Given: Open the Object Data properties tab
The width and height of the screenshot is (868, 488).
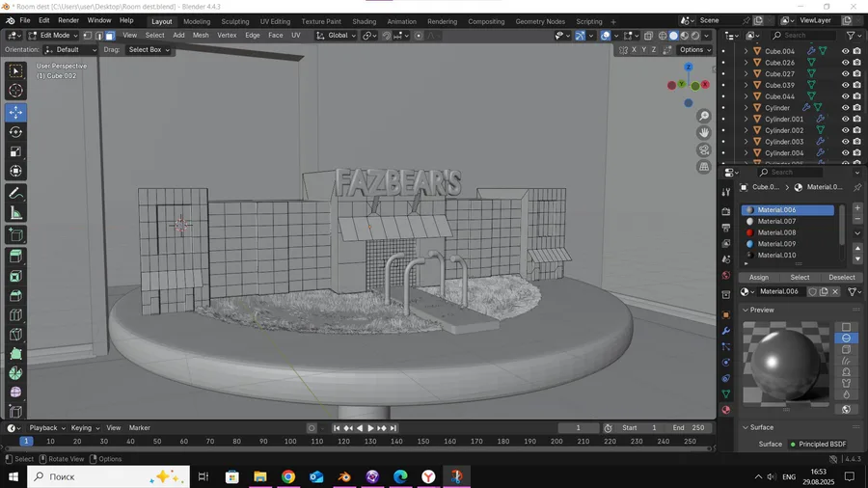Looking at the screenshot, I should (725, 393).
